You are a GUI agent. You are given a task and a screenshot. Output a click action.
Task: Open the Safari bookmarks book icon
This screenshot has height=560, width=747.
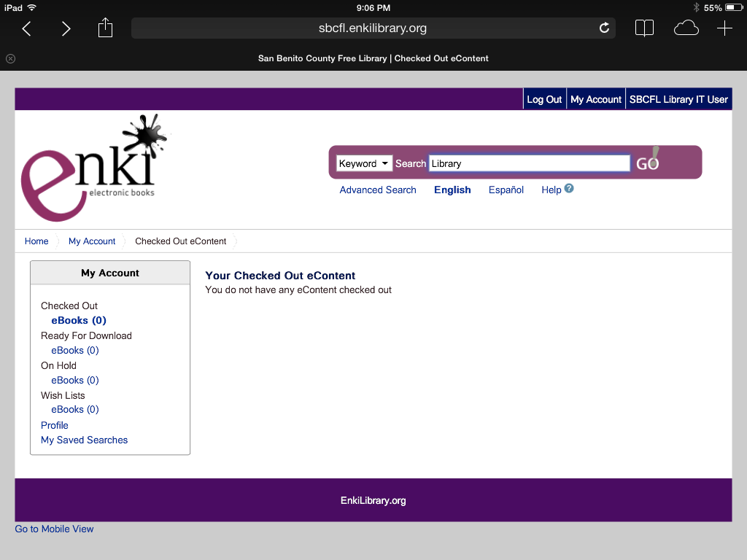[x=644, y=28]
